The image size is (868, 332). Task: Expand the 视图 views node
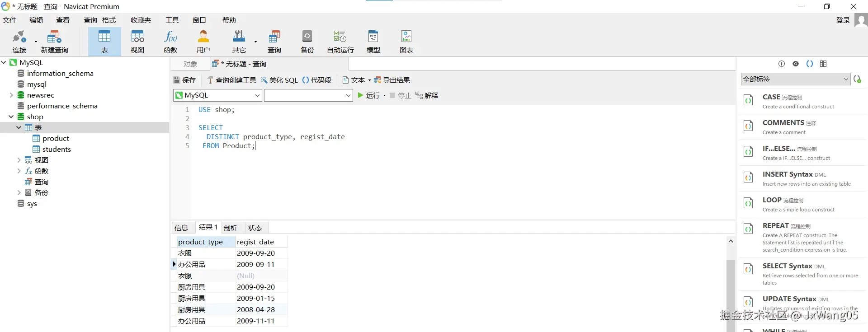19,160
